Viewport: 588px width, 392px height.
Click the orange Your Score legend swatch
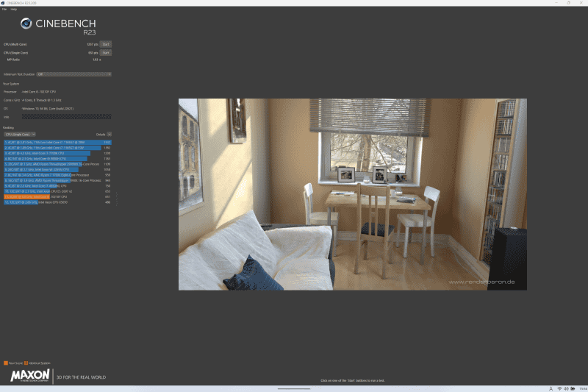(6, 363)
